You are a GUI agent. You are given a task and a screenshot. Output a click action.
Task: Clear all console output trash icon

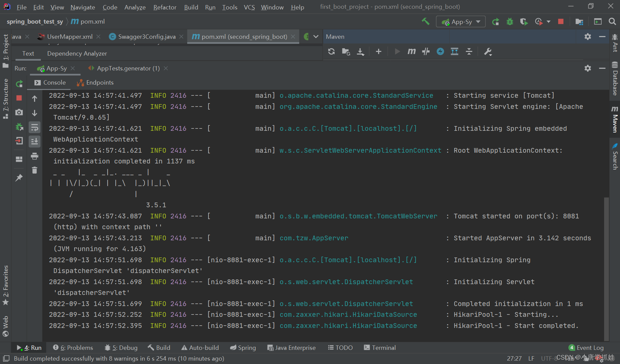34,170
